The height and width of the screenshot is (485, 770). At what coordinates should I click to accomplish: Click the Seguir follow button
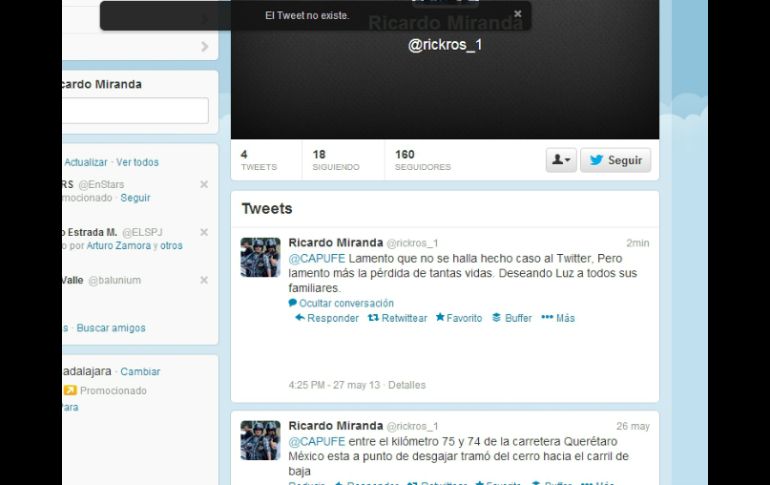615,160
